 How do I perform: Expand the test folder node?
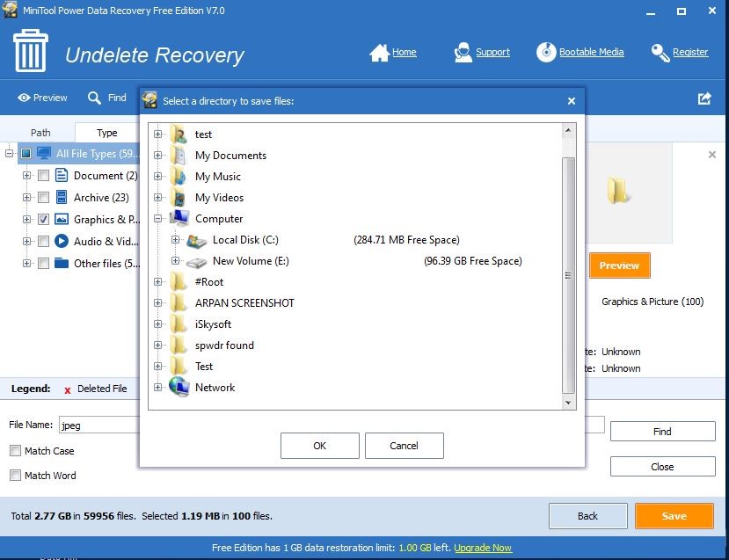pos(158,134)
